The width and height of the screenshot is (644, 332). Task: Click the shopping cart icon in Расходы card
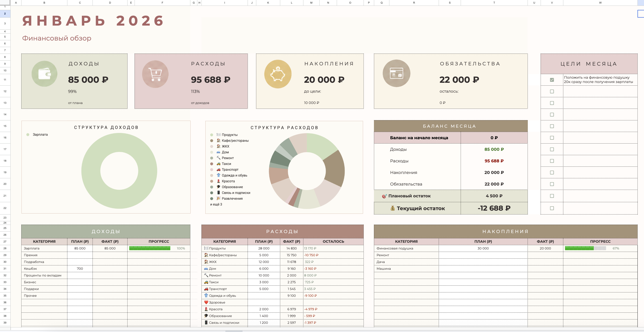click(155, 74)
